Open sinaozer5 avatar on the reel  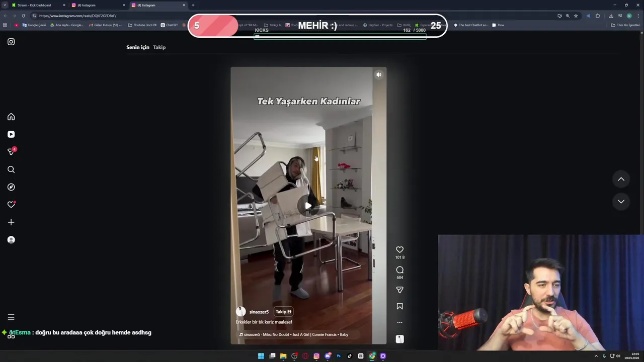[241, 312]
